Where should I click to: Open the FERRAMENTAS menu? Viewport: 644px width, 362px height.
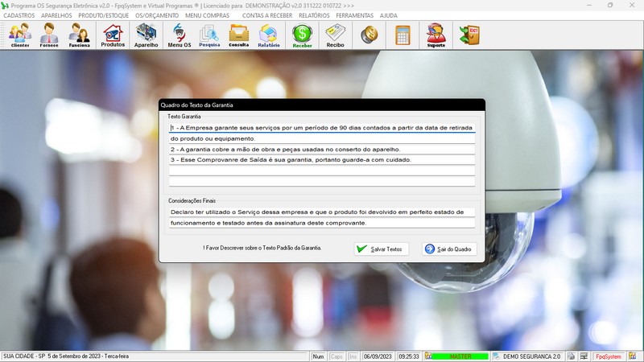point(354,15)
